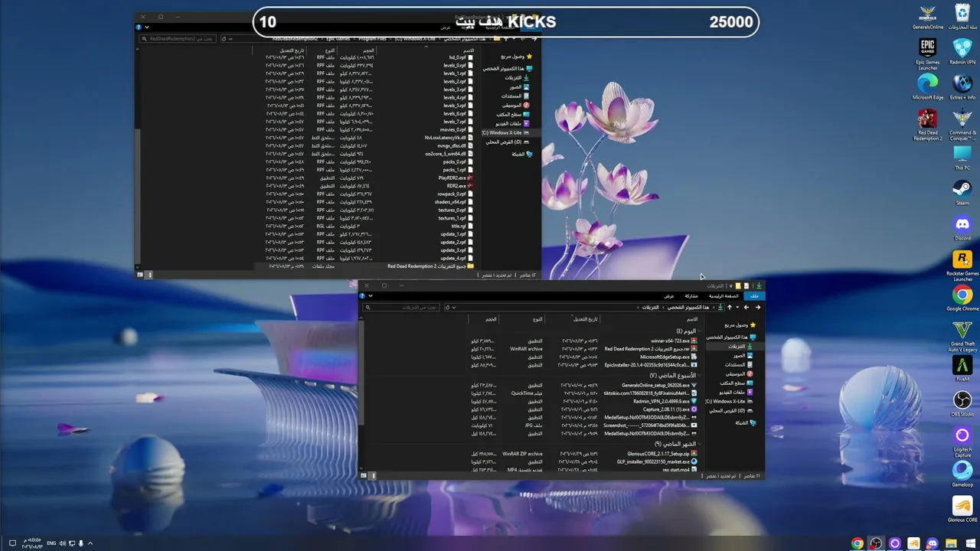This screenshot has width=980, height=551.
Task: Select the Extras + Info desktop icon
Action: [962, 87]
